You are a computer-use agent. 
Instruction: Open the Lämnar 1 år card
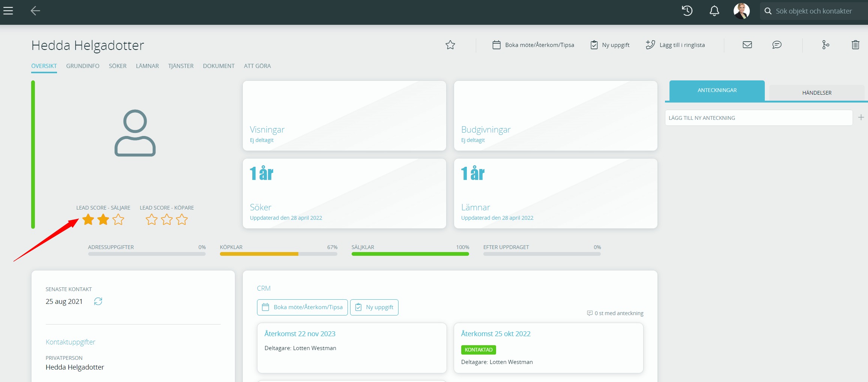pos(556,193)
